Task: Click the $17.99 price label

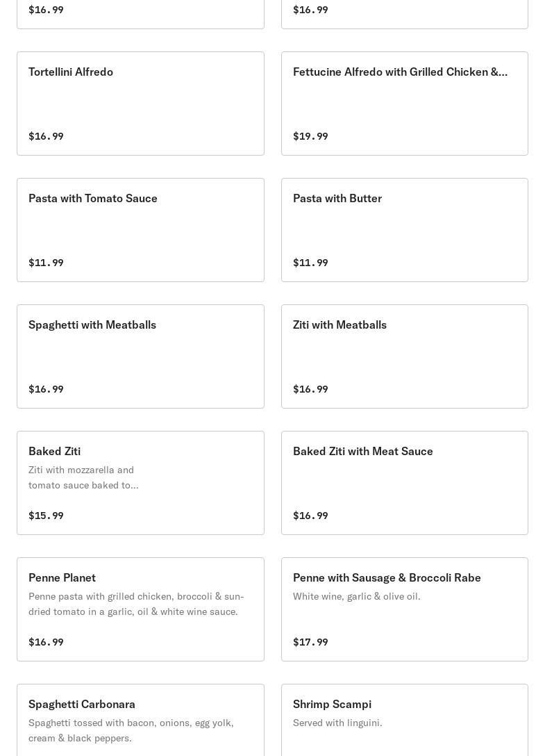Action: (310, 643)
